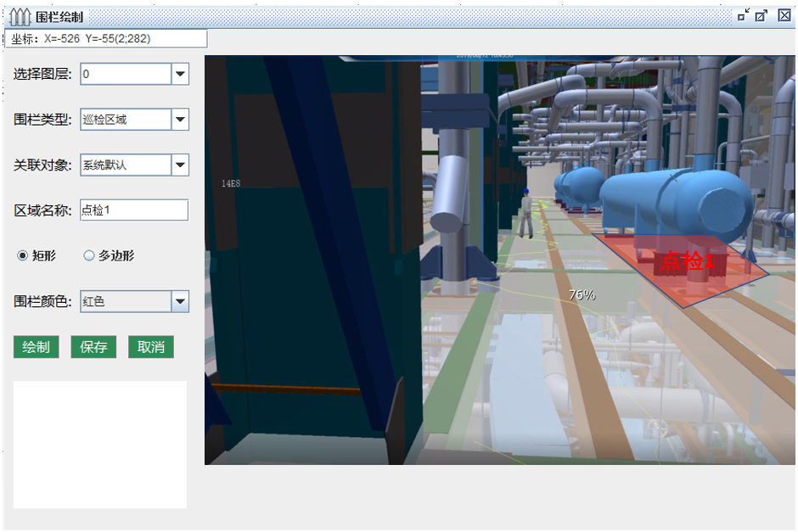
Task: Select the 多边形 radio button
Action: [89, 255]
